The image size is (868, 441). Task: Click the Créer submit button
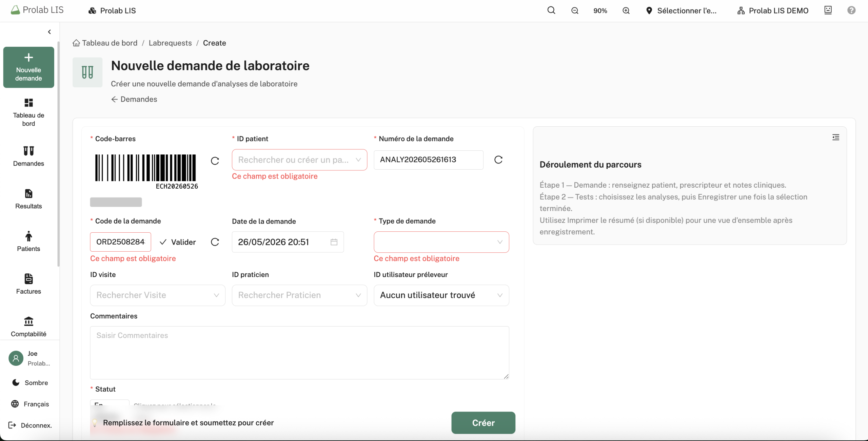483,423
